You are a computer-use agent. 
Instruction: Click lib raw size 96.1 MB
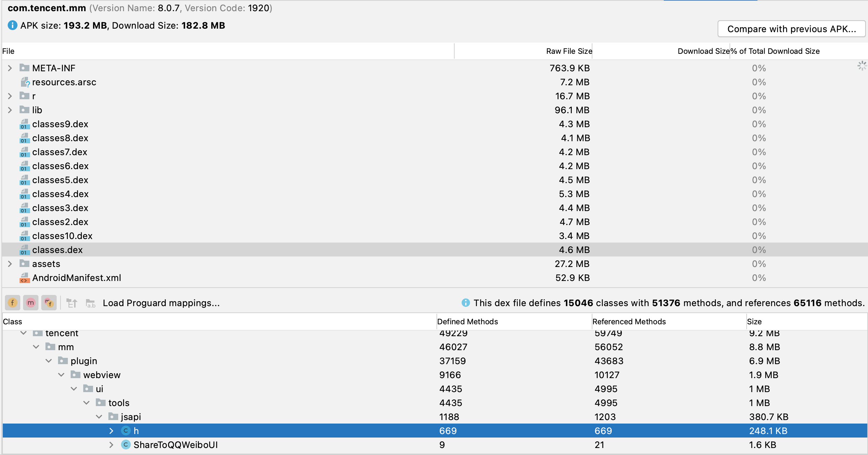tap(572, 110)
